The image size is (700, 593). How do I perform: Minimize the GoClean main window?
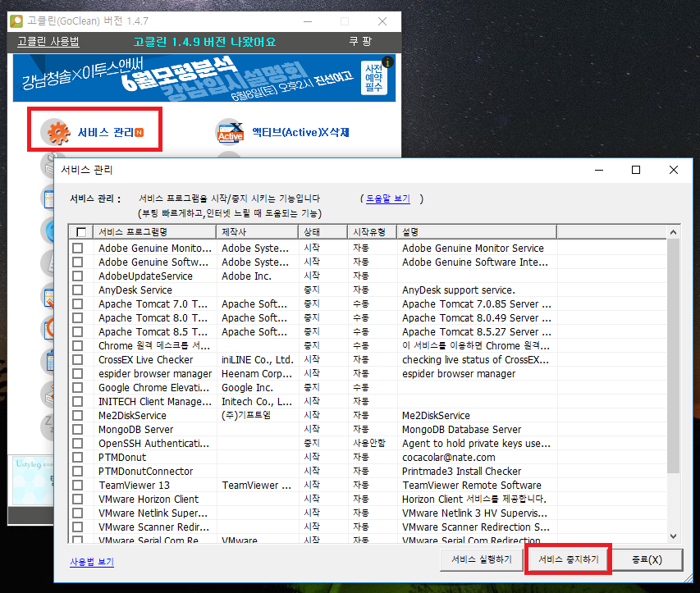(x=308, y=21)
